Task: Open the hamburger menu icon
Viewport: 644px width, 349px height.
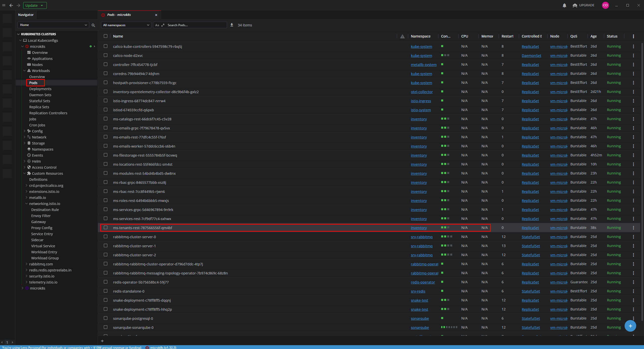Action: point(4,5)
